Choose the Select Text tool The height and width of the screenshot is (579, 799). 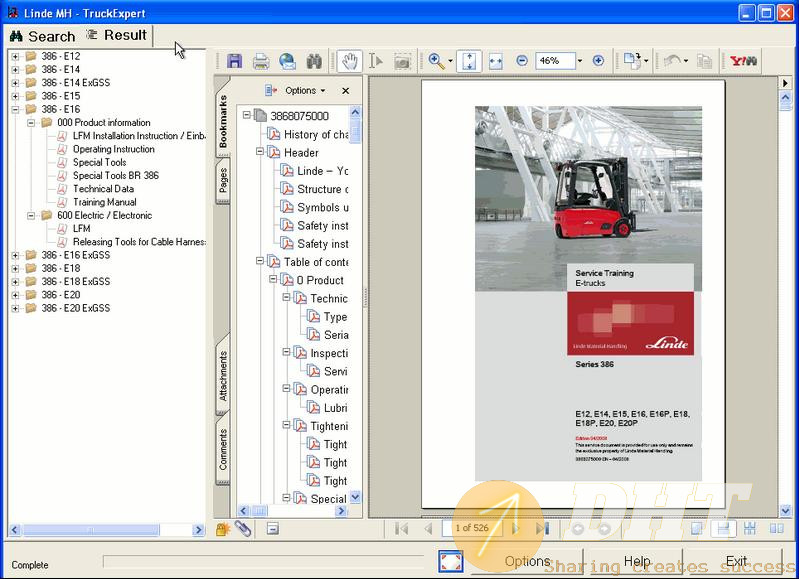(376, 61)
